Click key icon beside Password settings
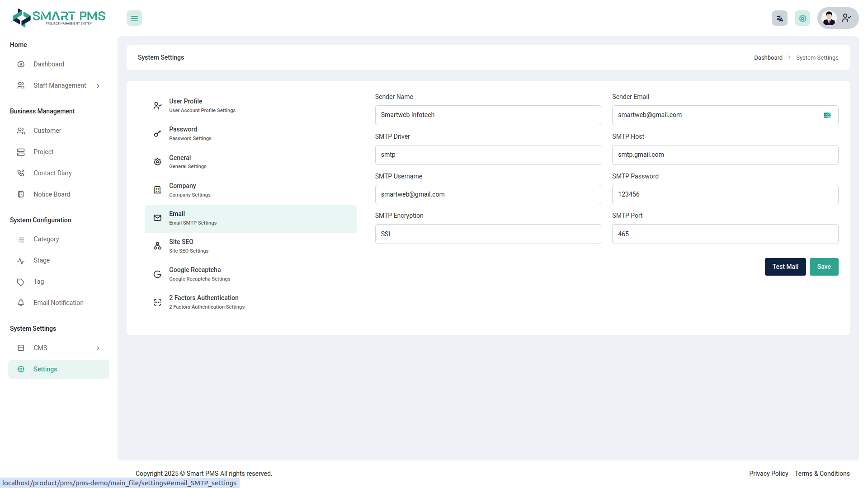The height and width of the screenshot is (488, 868). pyautogui.click(x=157, y=134)
